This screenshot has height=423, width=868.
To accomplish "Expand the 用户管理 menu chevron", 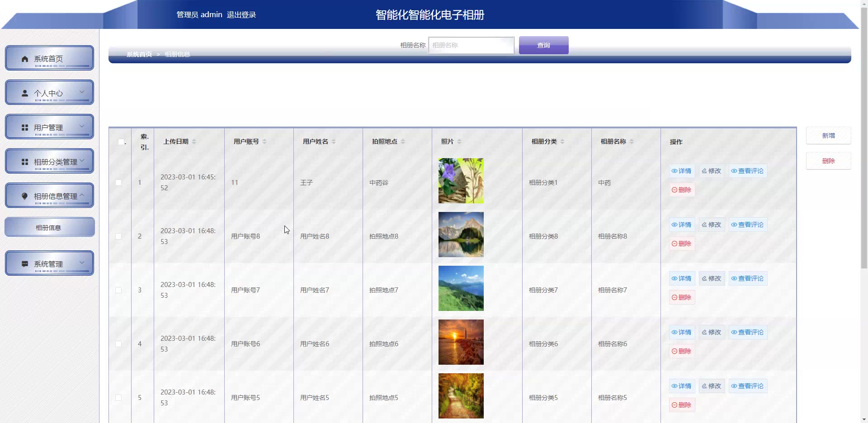I will click(82, 126).
